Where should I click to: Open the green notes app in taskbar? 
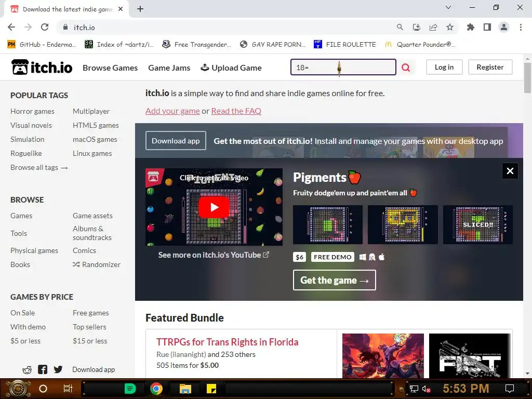(130, 389)
